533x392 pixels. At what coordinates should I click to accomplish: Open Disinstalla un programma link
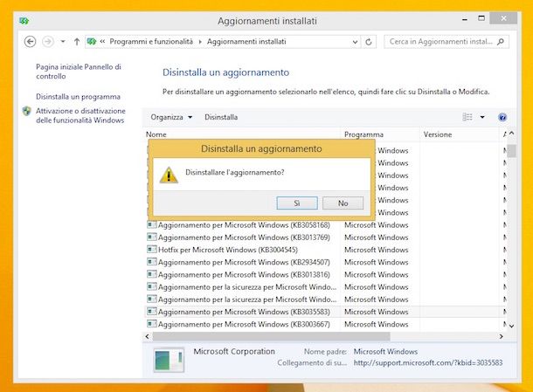point(78,97)
